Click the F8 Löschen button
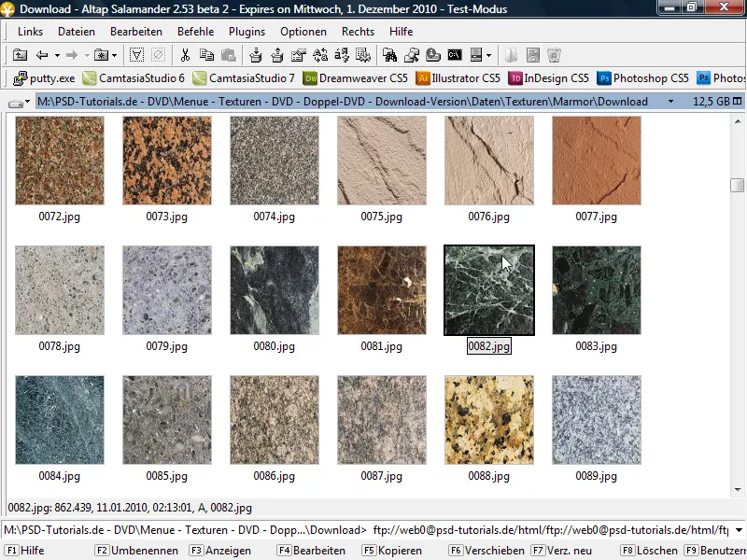This screenshot has width=747, height=560. click(649, 551)
